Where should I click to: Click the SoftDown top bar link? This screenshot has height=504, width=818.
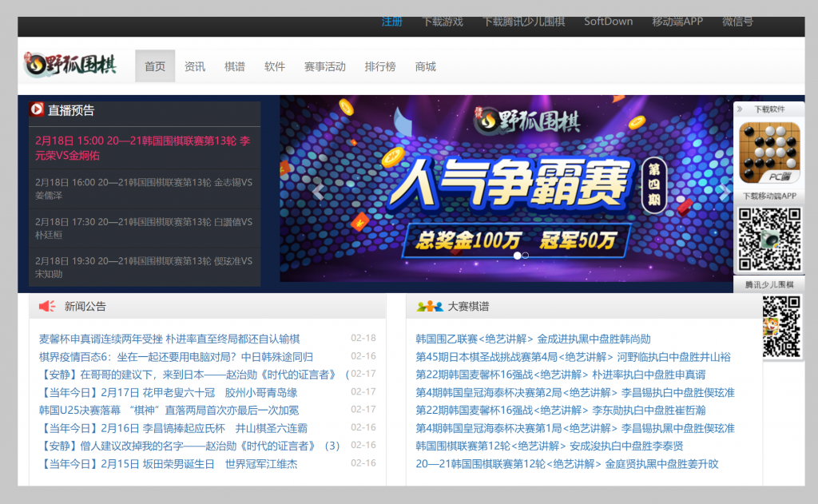[608, 22]
